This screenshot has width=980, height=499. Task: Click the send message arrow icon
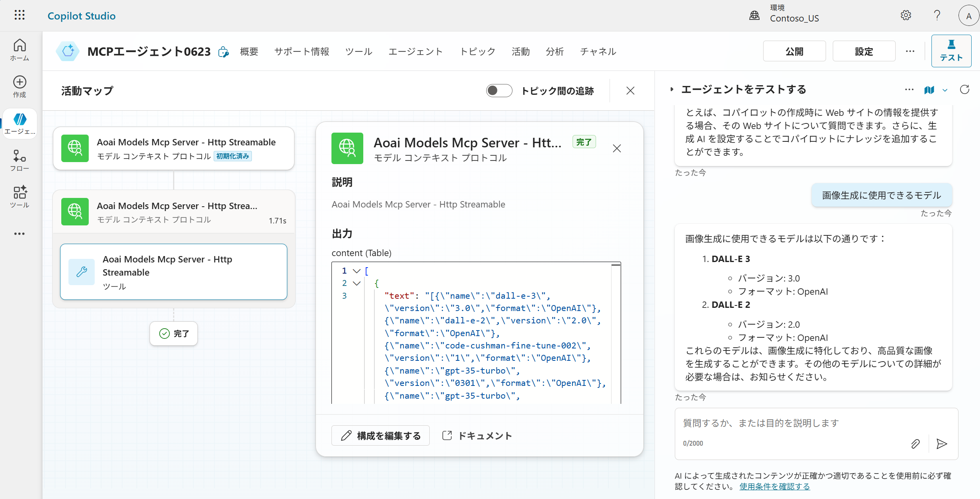click(941, 444)
